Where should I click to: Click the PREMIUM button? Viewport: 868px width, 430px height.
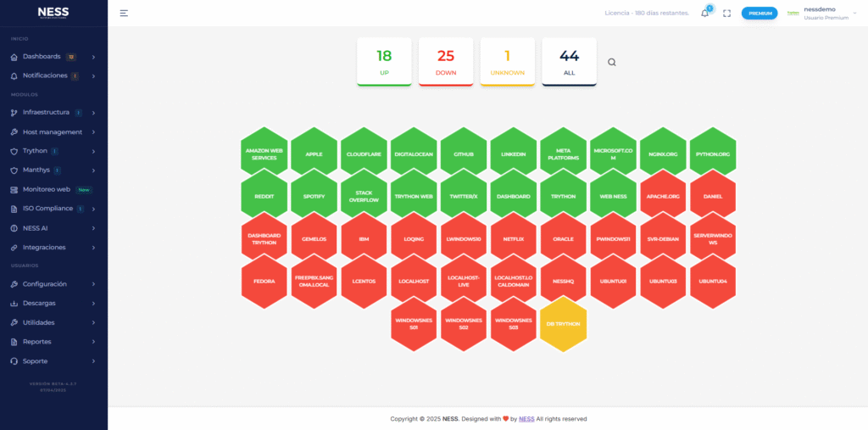pos(759,14)
